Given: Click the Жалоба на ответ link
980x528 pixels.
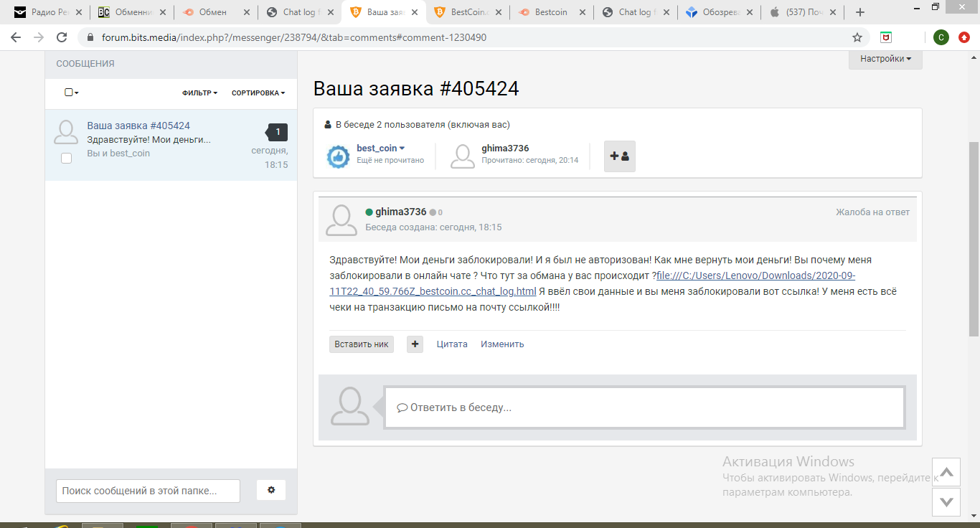Looking at the screenshot, I should (x=872, y=212).
